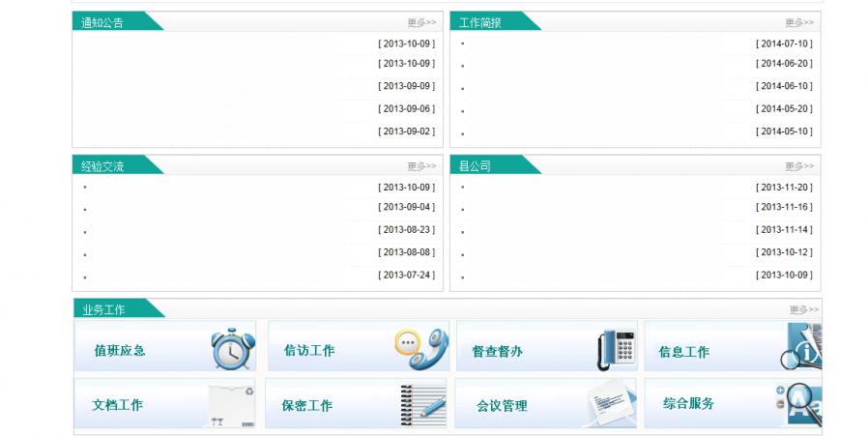Select the 县公司 section tab header
Viewport: 868px width, 436px height.
(x=475, y=166)
